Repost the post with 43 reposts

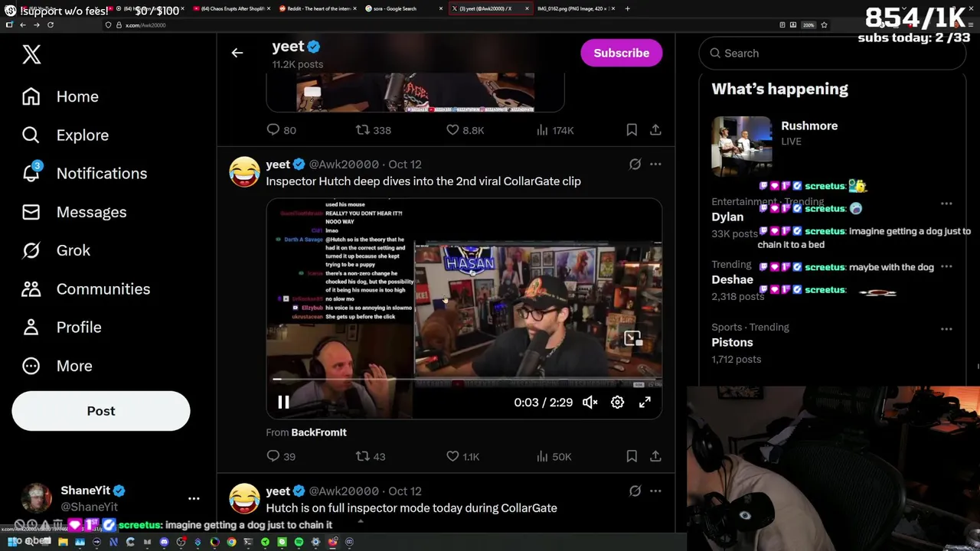(x=371, y=456)
